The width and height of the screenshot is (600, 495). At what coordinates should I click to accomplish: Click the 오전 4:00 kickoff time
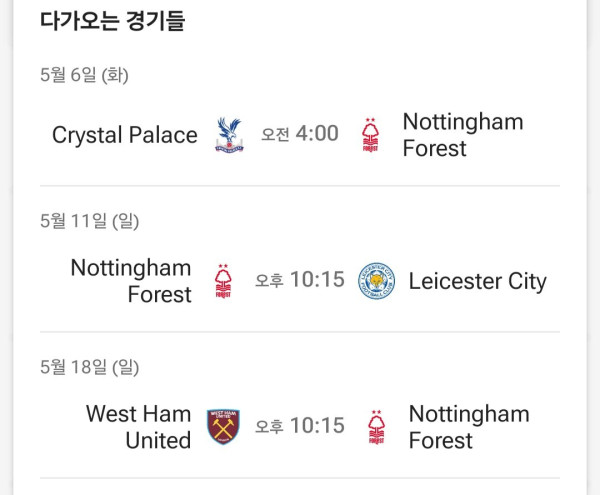[x=300, y=134]
